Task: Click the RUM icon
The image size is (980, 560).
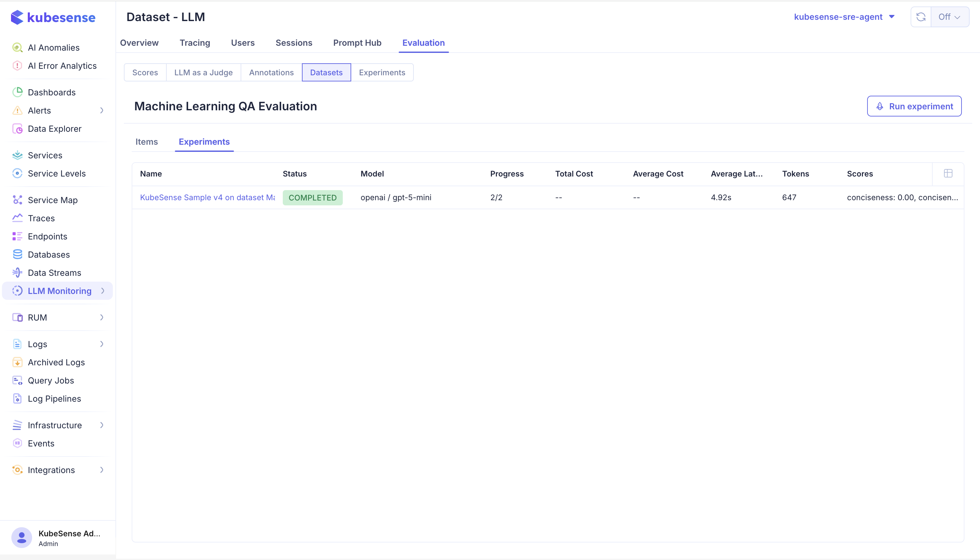Action: coord(17,318)
